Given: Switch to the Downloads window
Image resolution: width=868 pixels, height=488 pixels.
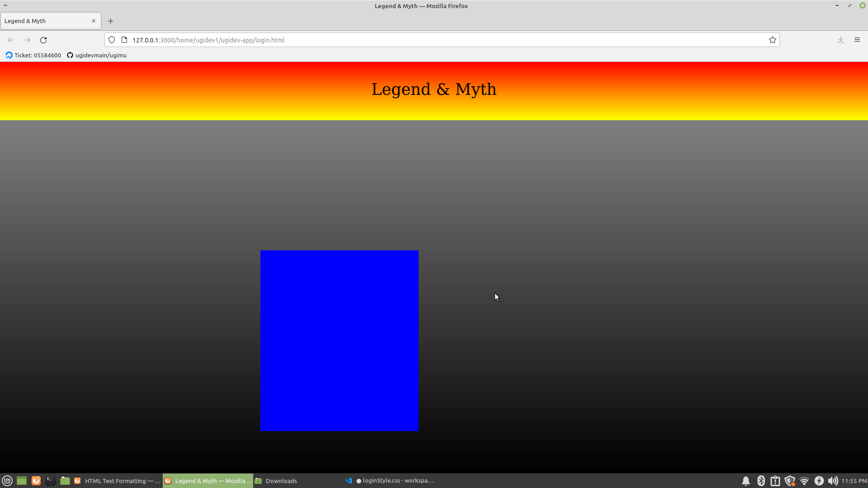Looking at the screenshot, I should coord(298,481).
